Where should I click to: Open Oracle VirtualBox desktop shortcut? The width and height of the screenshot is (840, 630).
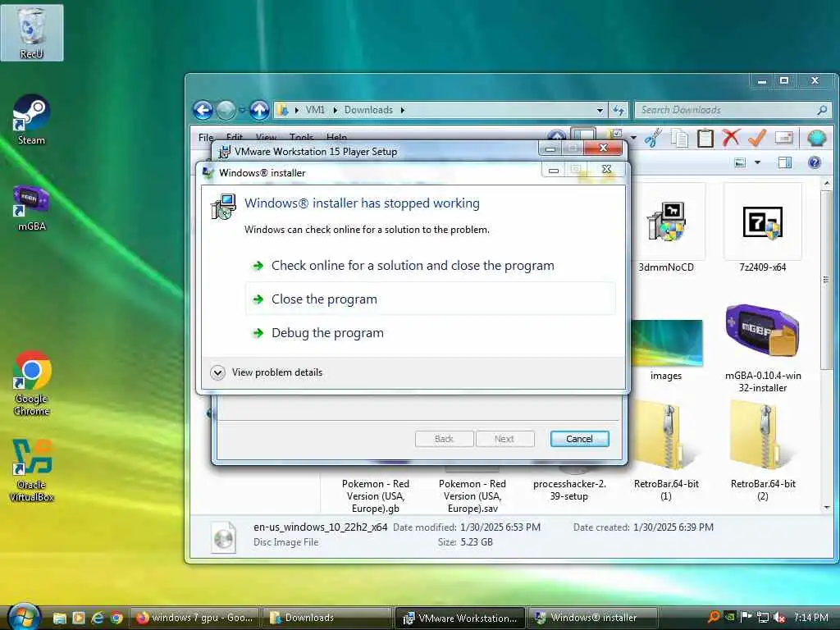[x=32, y=470]
